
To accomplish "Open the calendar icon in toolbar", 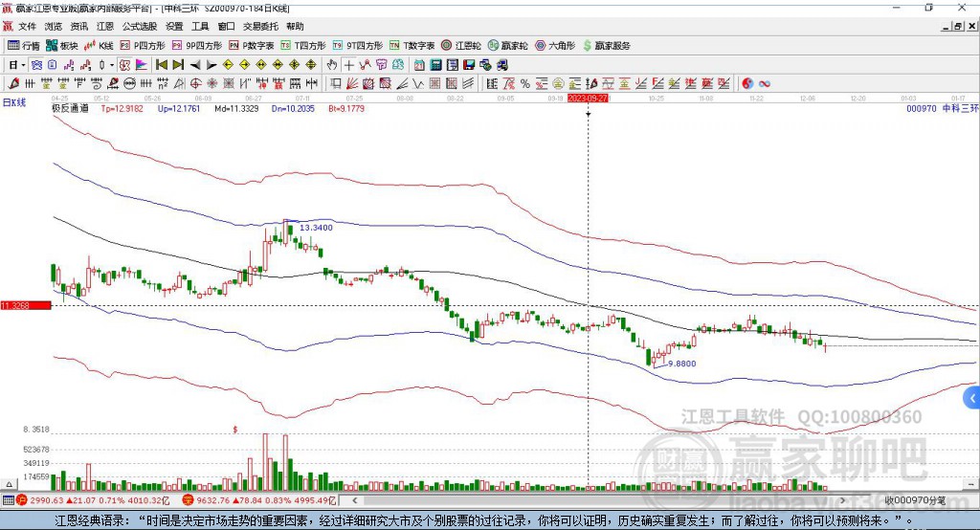I will pos(419,65).
